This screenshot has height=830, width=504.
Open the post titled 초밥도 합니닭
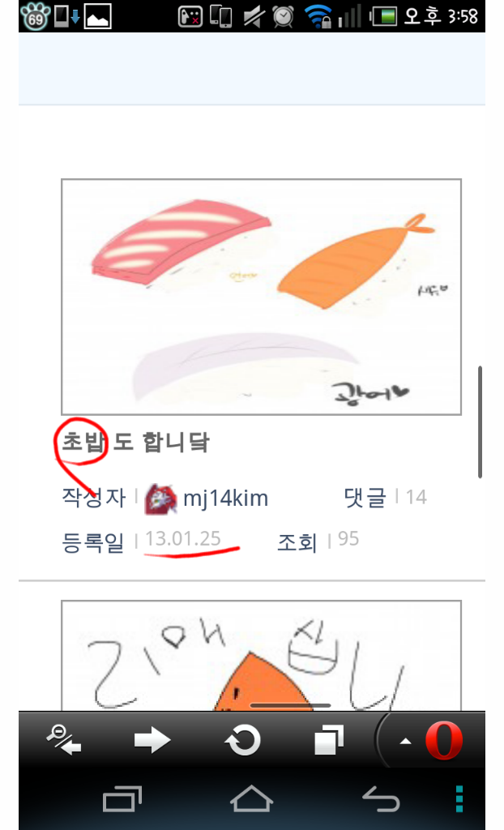tap(136, 442)
